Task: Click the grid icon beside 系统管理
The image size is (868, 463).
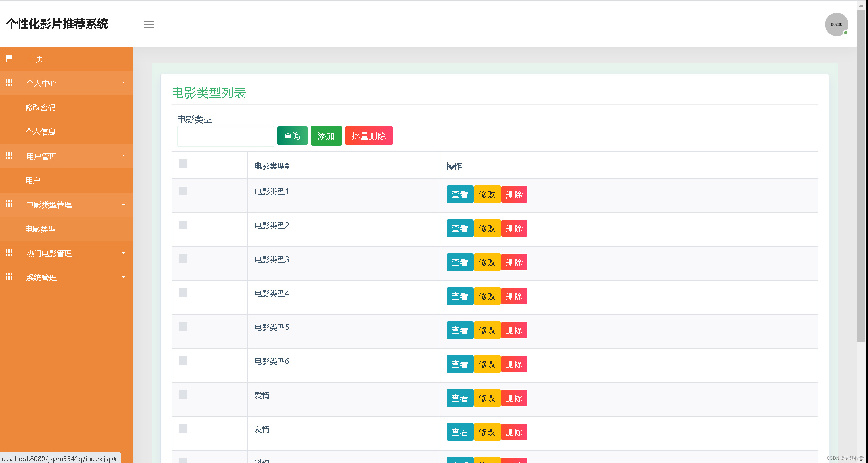Action: [9, 277]
